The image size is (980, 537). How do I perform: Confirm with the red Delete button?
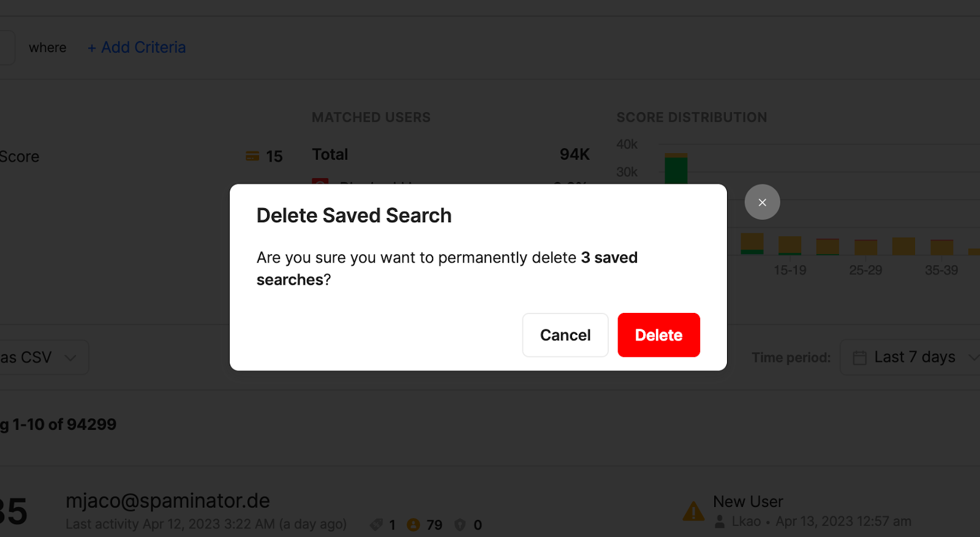pyautogui.click(x=658, y=335)
